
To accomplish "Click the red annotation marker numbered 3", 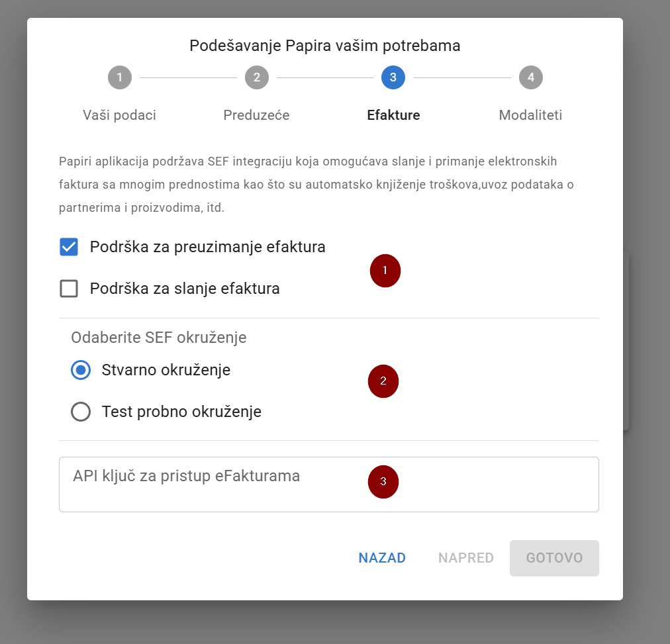I will point(383,482).
